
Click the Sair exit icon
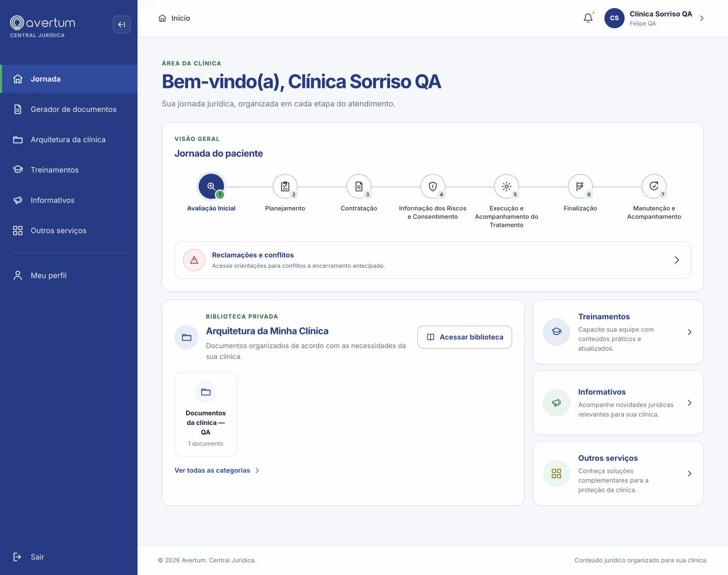17,557
